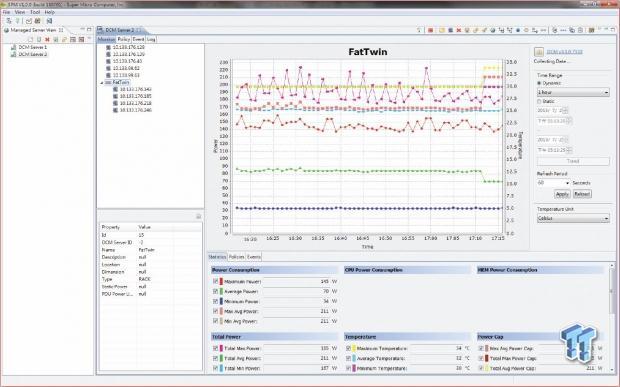Click the red X delete icon in Managed Server View
620x387 pixels.
[x=47, y=40]
